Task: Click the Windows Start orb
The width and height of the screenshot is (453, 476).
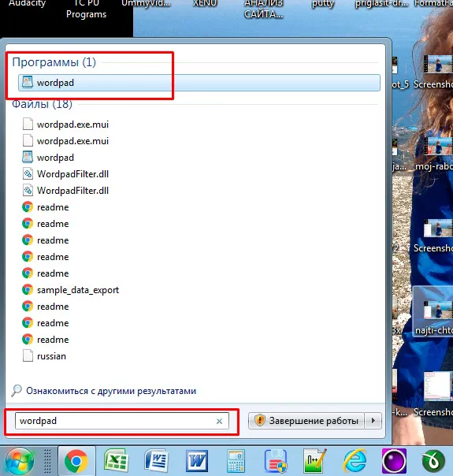Action: [20, 461]
